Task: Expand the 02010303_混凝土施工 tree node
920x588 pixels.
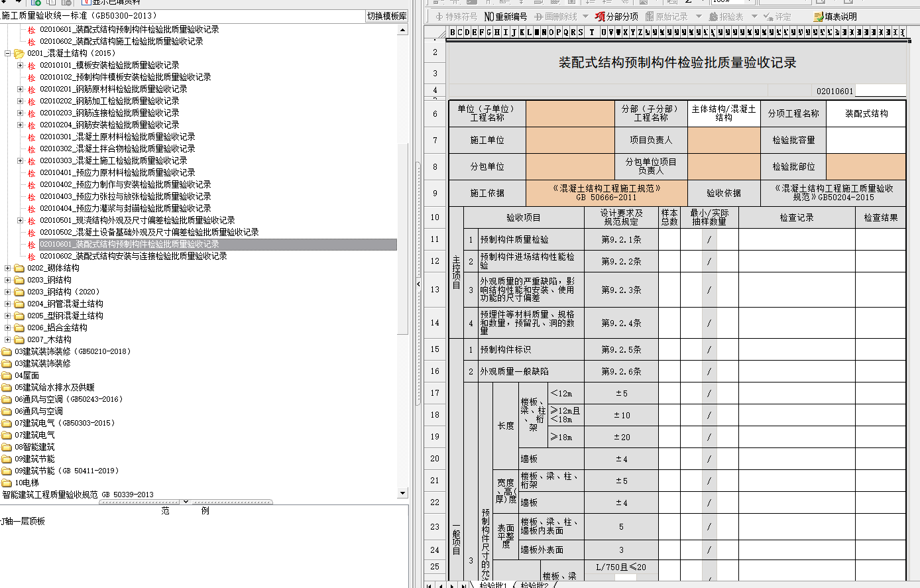Action: click(20, 160)
